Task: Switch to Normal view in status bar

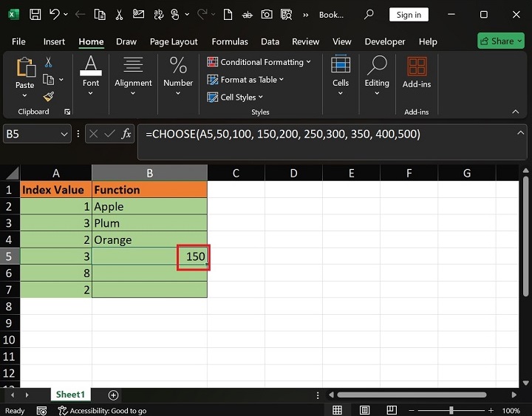Action: pyautogui.click(x=337, y=410)
